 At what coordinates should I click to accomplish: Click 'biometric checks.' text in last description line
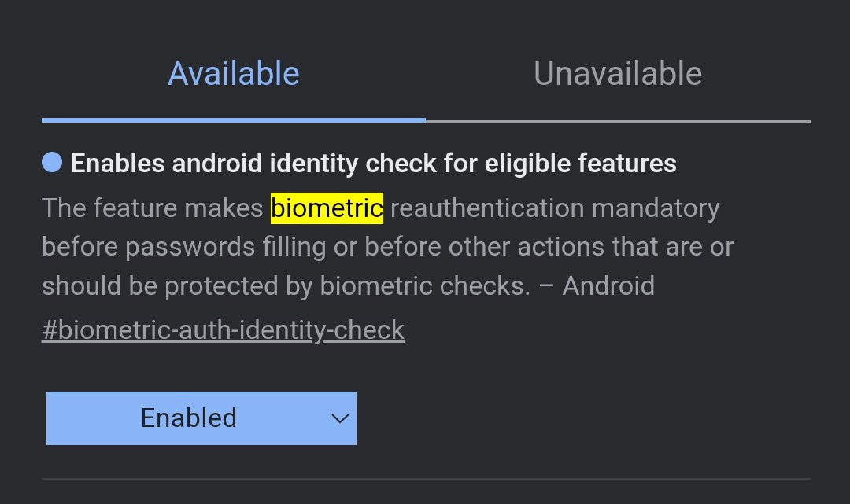[425, 285]
